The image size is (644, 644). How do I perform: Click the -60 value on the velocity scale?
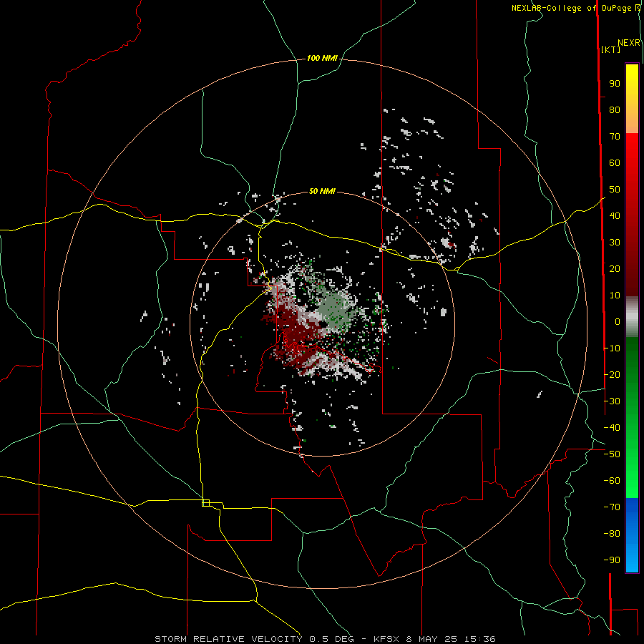click(x=612, y=481)
